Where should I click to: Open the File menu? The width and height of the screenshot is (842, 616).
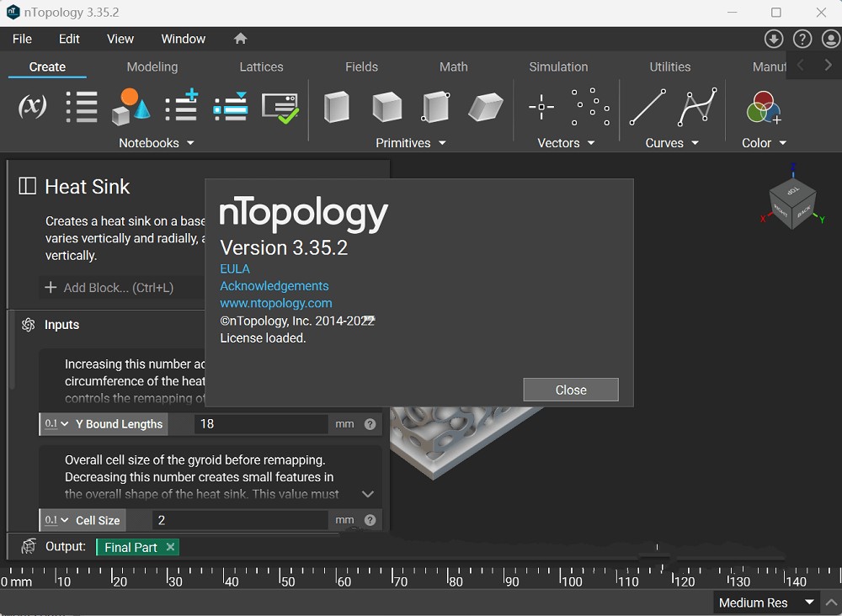coord(22,39)
